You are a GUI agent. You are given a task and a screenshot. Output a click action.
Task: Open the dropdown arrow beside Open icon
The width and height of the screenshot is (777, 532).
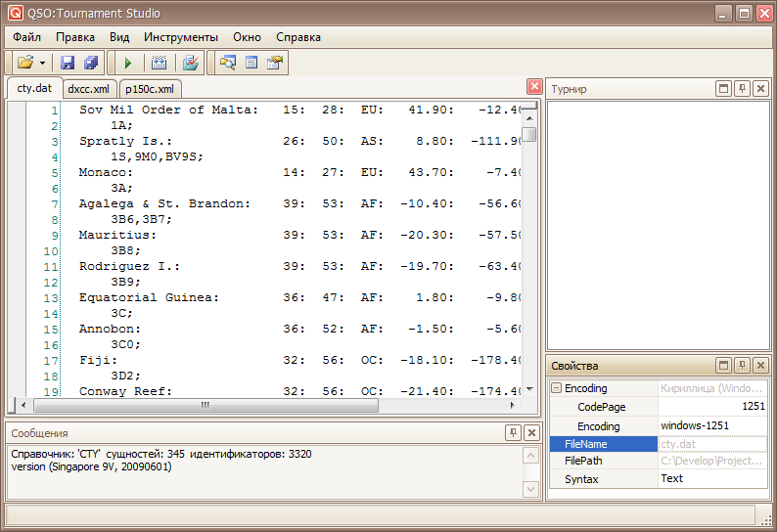click(42, 63)
